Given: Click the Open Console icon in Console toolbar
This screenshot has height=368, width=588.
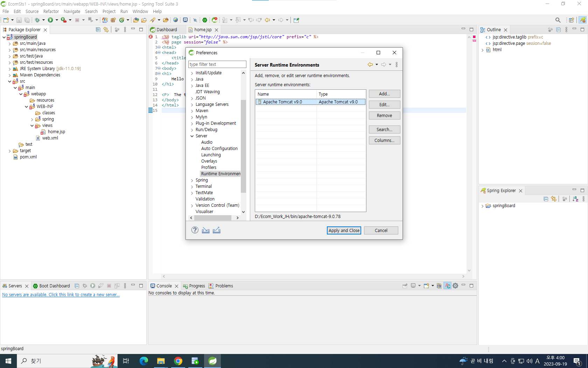Looking at the screenshot, I should point(426,286).
